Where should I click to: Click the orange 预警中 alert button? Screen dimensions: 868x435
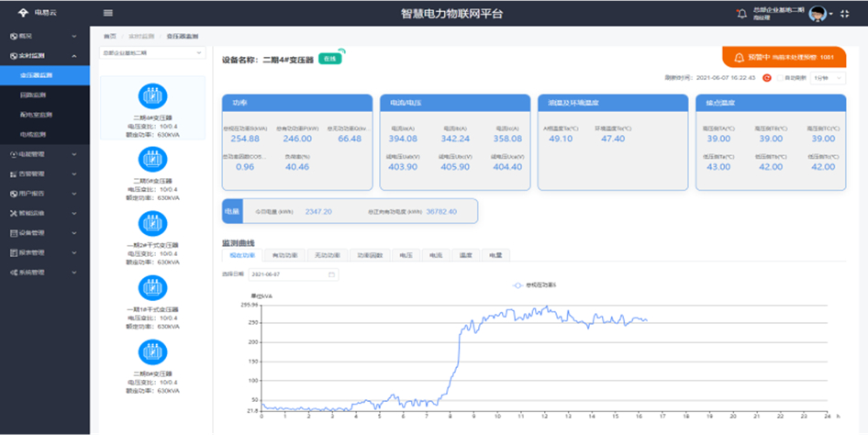coord(783,57)
